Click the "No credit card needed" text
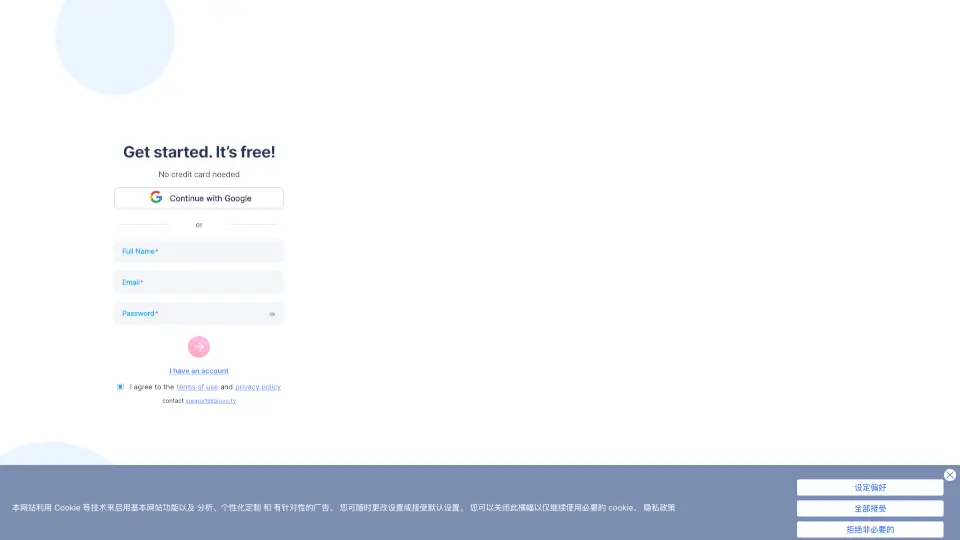Screen dimensions: 960x540 [199, 174]
